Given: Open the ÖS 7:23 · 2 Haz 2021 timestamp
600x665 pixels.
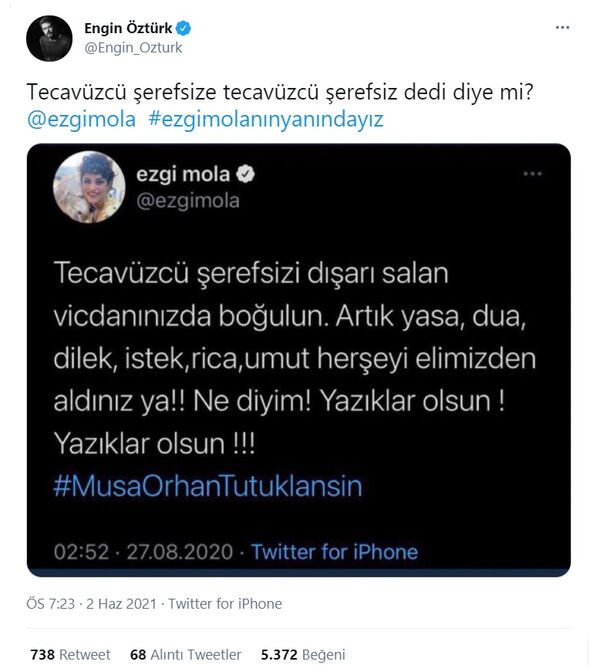Looking at the screenshot, I should click(88, 603).
